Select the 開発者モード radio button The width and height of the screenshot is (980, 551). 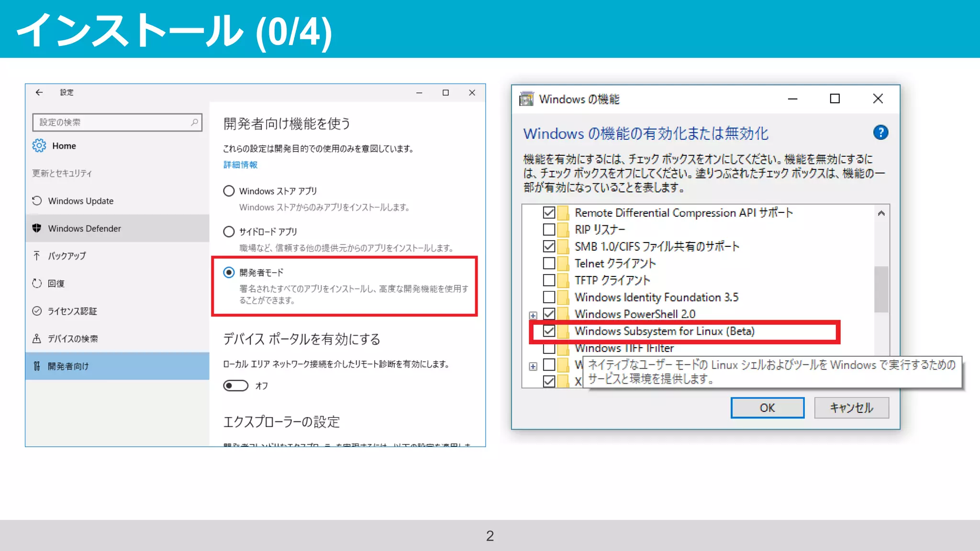229,273
